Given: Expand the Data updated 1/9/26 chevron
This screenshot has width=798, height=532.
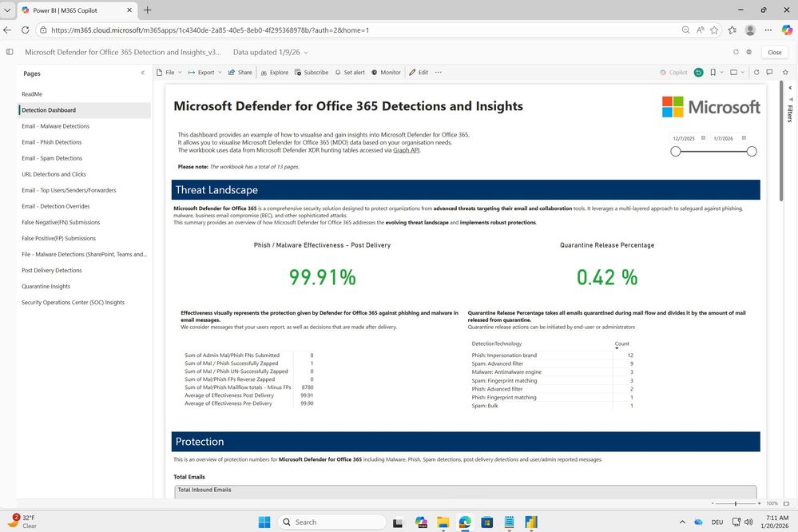Looking at the screenshot, I should 306,53.
